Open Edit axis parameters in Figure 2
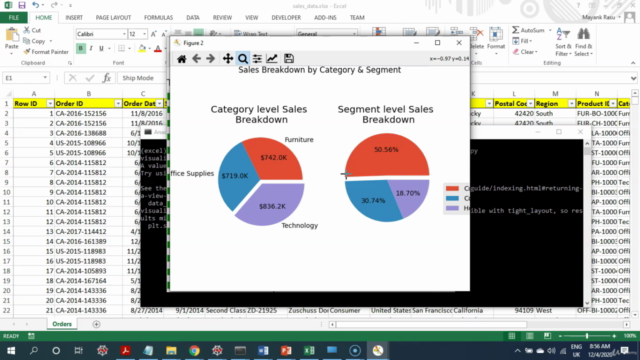 click(272, 59)
